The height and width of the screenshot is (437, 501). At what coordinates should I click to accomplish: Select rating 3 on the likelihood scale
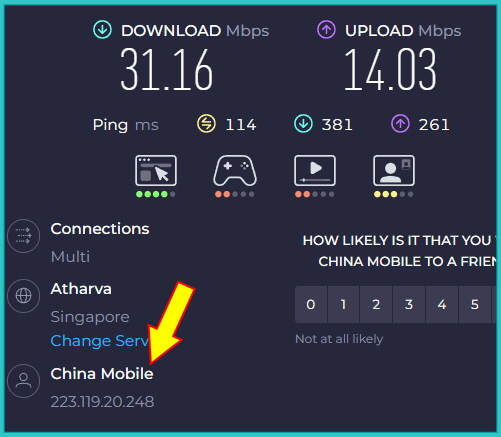409,304
